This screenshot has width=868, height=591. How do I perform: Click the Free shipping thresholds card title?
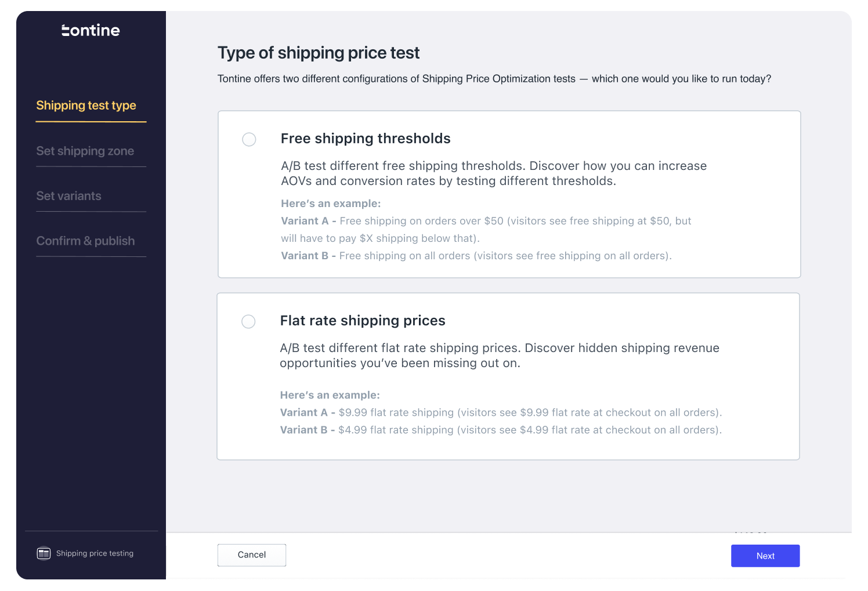pyautogui.click(x=366, y=139)
